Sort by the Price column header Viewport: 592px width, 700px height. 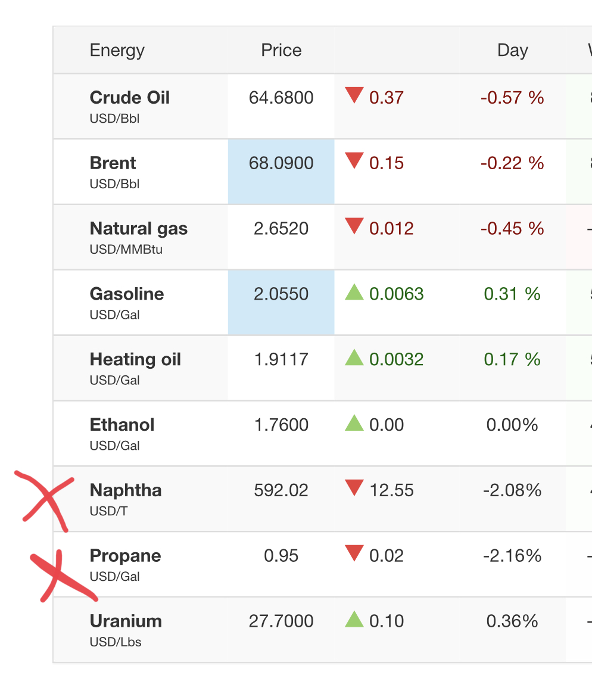[281, 51]
